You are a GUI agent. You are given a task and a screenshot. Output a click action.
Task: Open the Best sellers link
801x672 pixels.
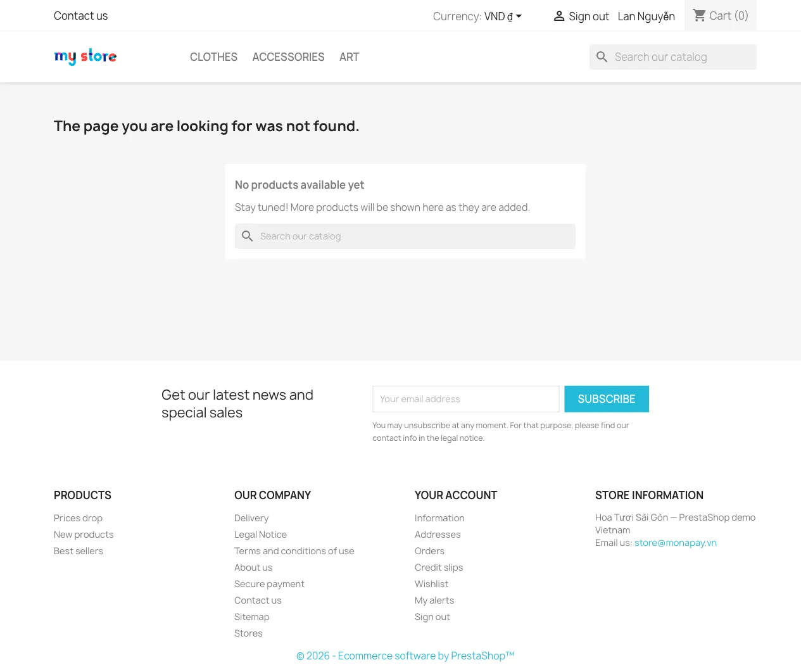click(x=79, y=551)
